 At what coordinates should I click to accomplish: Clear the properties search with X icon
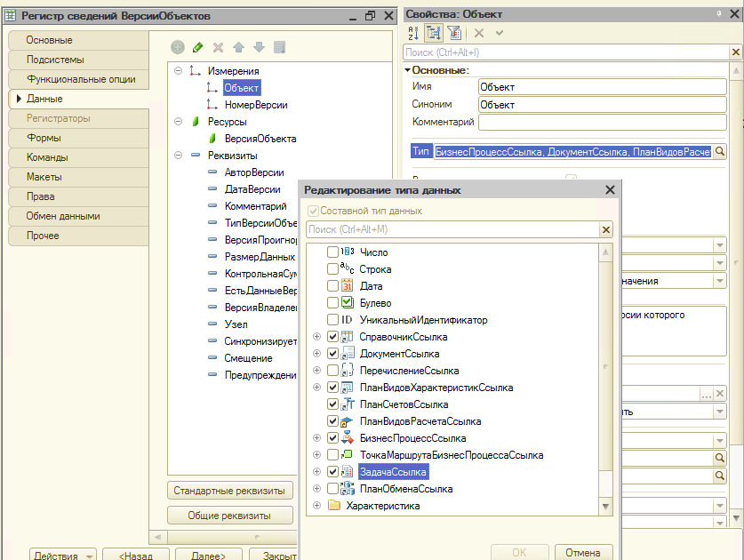tap(735, 53)
